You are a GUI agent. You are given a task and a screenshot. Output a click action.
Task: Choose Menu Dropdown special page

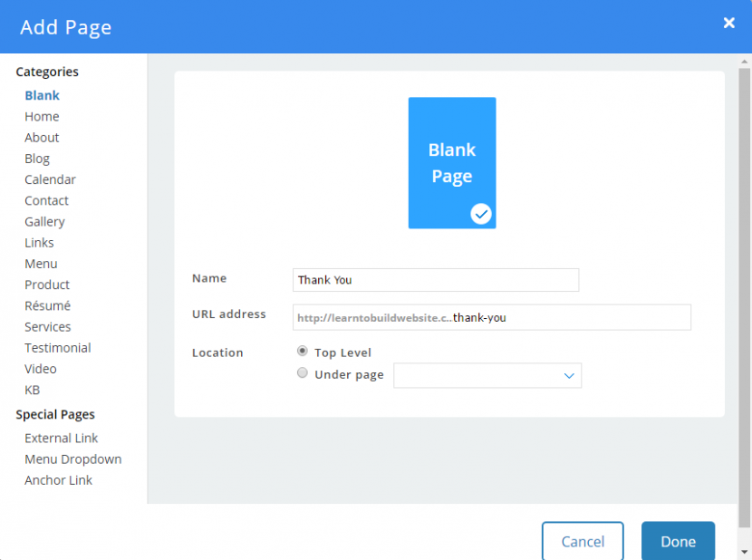pos(72,459)
